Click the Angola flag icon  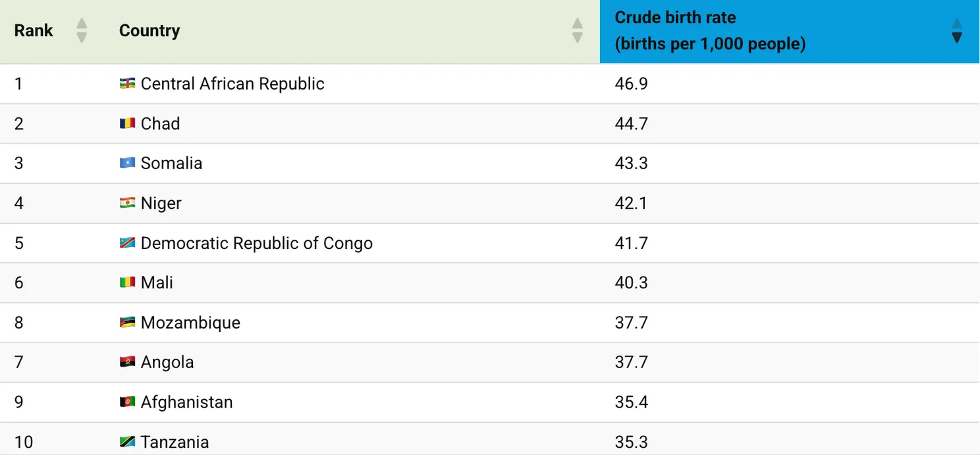(x=127, y=362)
